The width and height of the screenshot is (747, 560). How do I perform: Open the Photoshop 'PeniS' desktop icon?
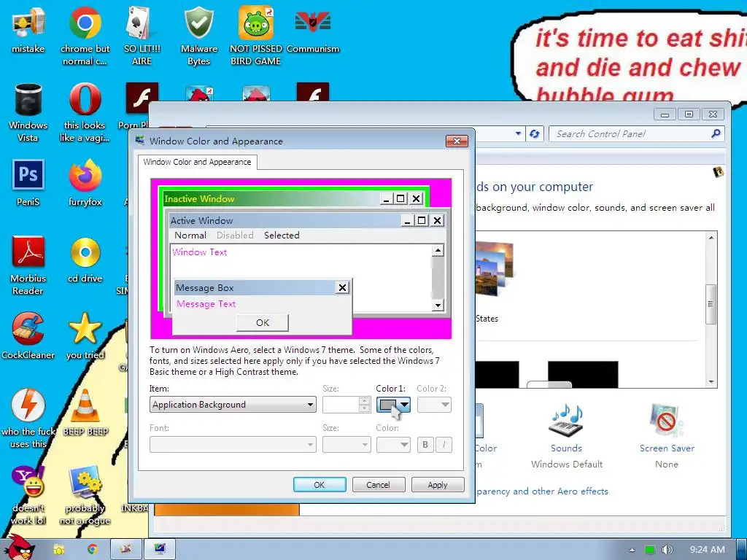[28, 183]
